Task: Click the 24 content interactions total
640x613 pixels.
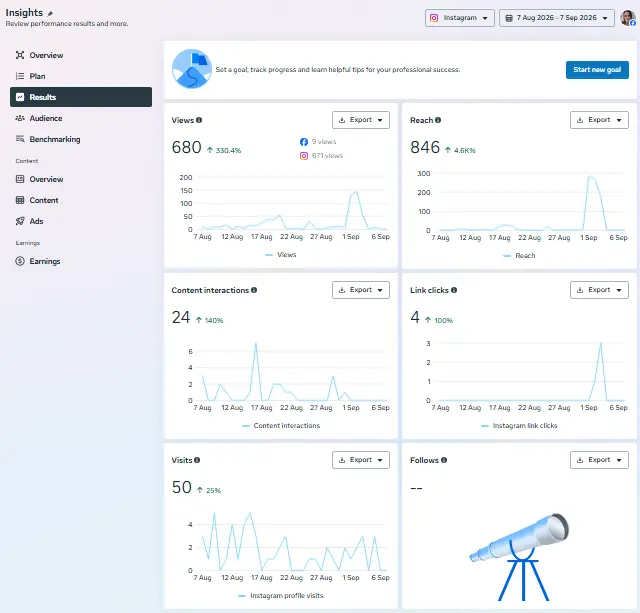Action: click(x=181, y=317)
